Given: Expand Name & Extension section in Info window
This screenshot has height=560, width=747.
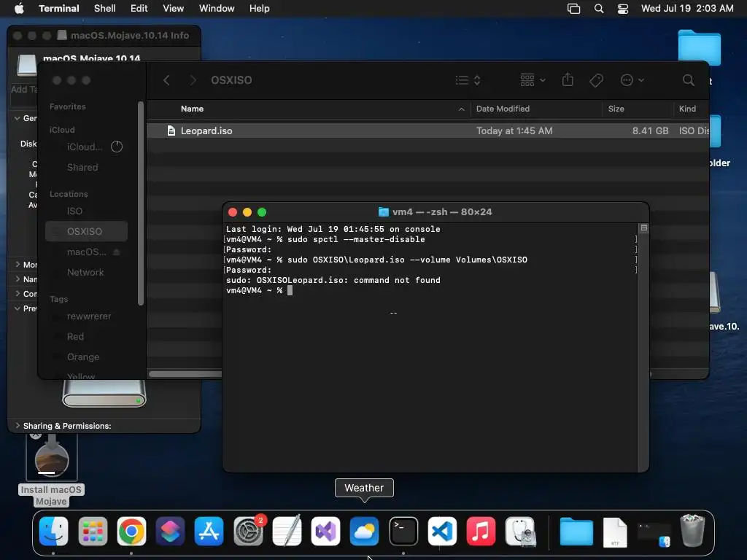Looking at the screenshot, I should 18,279.
